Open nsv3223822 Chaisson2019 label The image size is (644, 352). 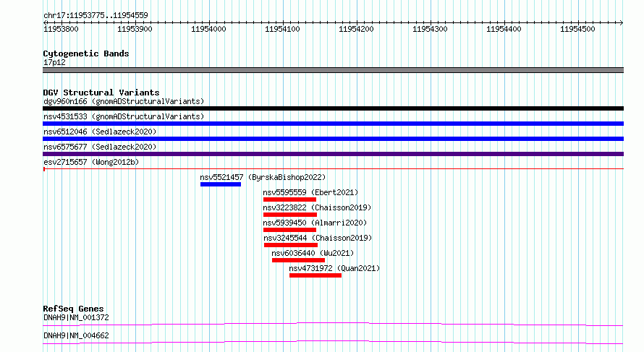(317, 207)
